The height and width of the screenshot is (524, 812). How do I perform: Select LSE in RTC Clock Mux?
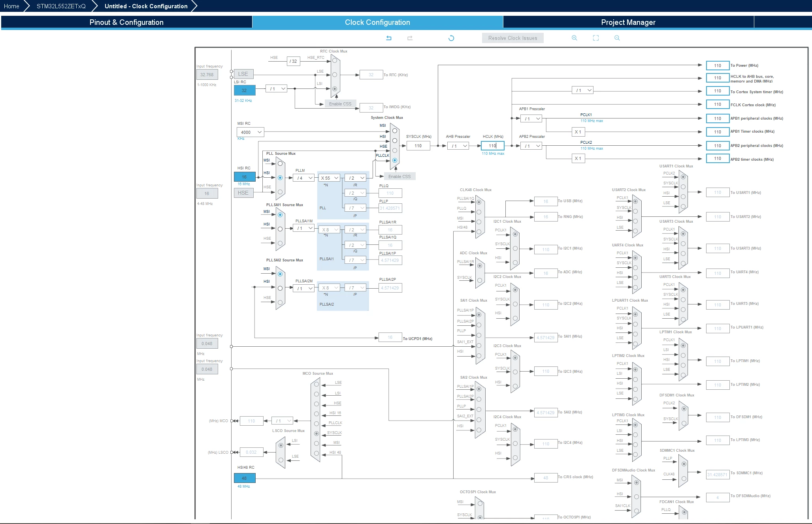[x=335, y=75]
